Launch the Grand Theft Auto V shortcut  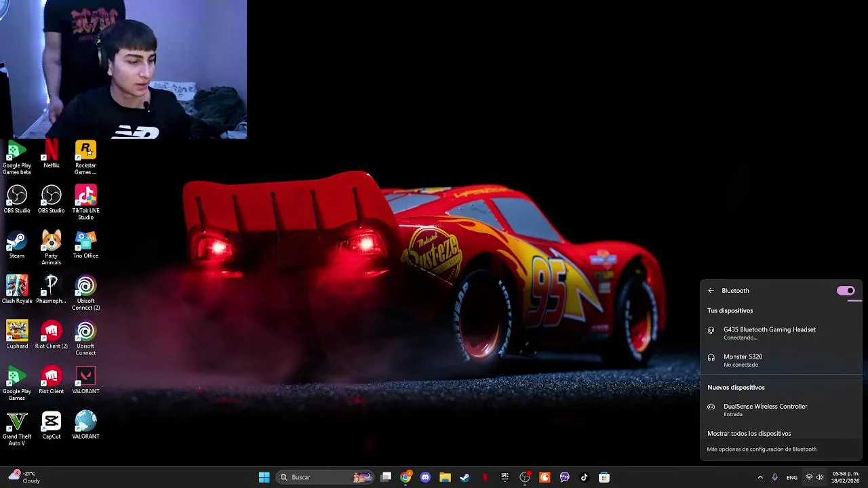[17, 429]
